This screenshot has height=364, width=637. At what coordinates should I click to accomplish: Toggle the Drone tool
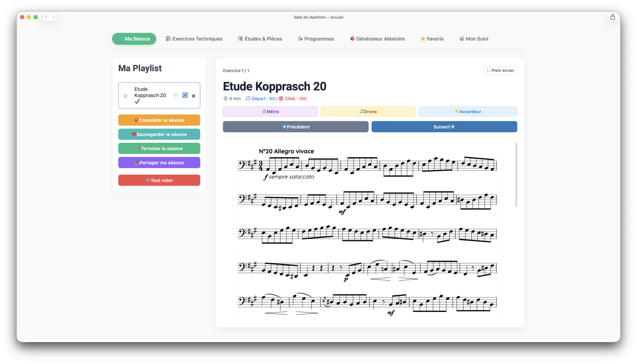click(x=368, y=111)
